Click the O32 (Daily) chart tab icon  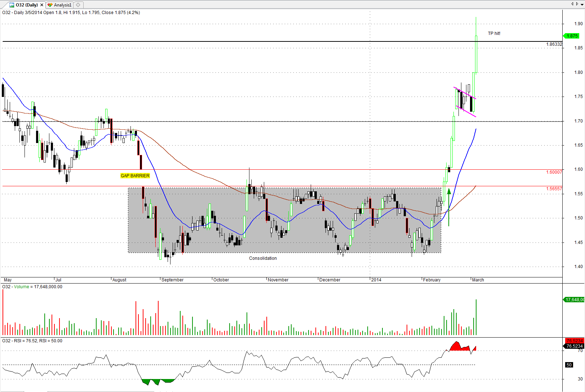[12, 5]
